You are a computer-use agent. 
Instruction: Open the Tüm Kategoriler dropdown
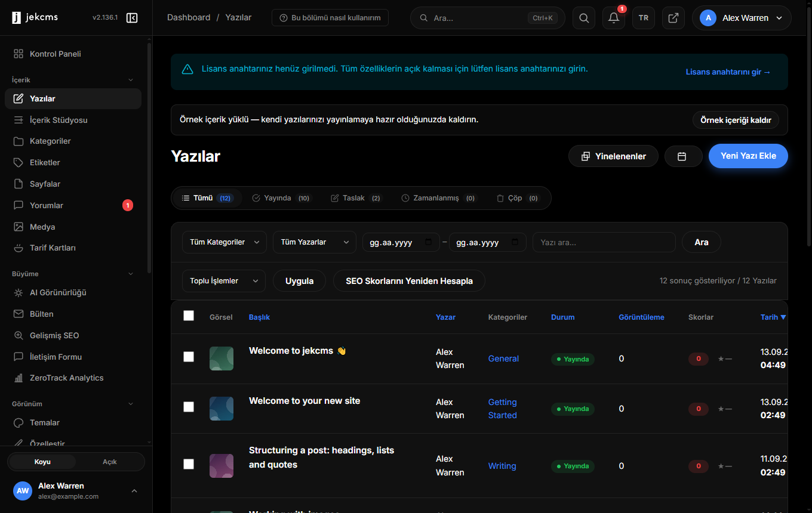(x=224, y=242)
